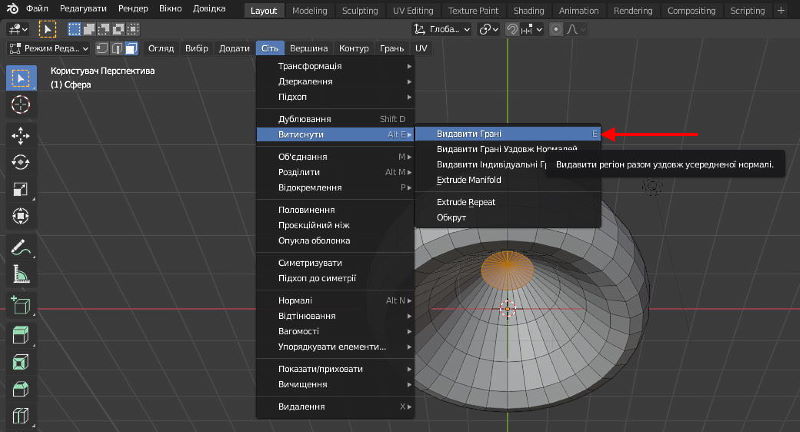Select the Transform tool

click(x=21, y=216)
